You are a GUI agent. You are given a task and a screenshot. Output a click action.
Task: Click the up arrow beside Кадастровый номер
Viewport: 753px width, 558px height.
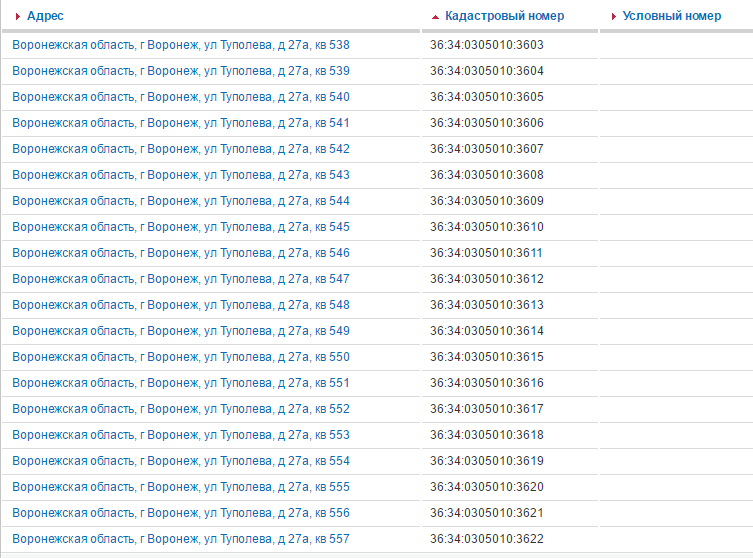coord(435,17)
